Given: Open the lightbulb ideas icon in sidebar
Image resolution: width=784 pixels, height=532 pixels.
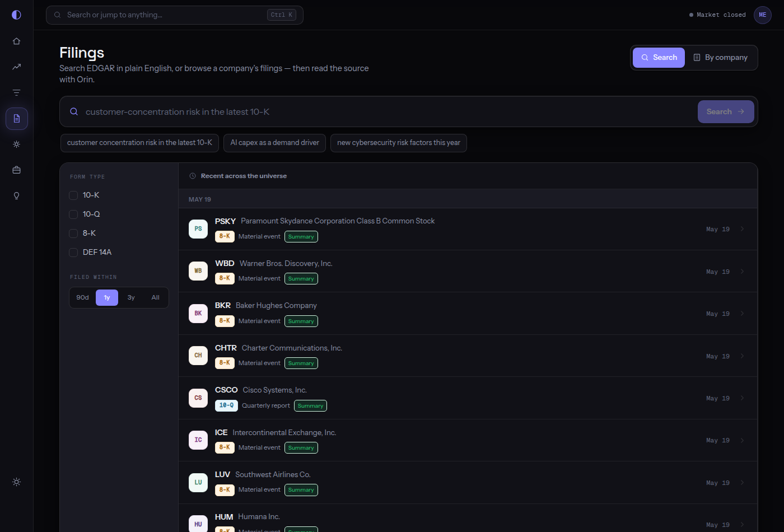Looking at the screenshot, I should tap(17, 195).
